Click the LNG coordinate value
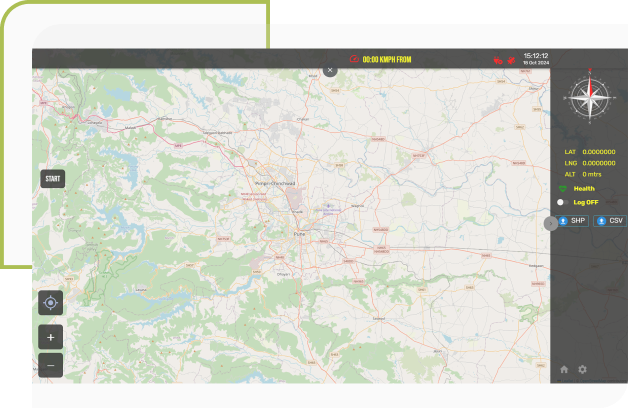The width and height of the screenshot is (628, 408). tap(598, 163)
